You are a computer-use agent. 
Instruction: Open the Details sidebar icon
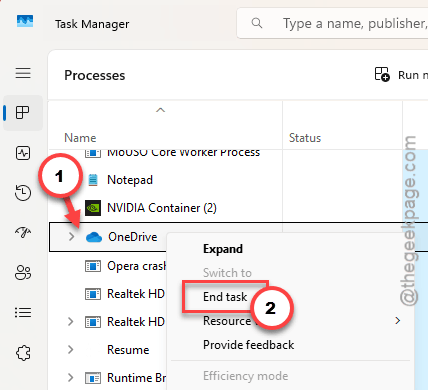tap(23, 313)
